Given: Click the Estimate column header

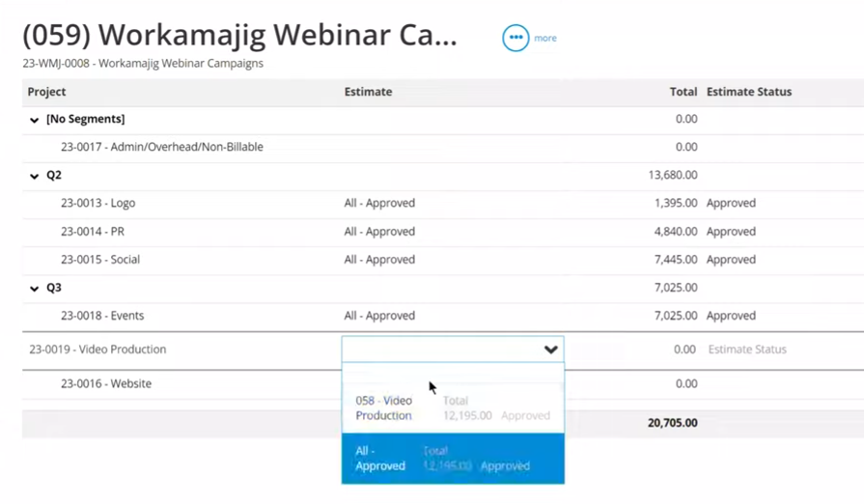Looking at the screenshot, I should 368,92.
